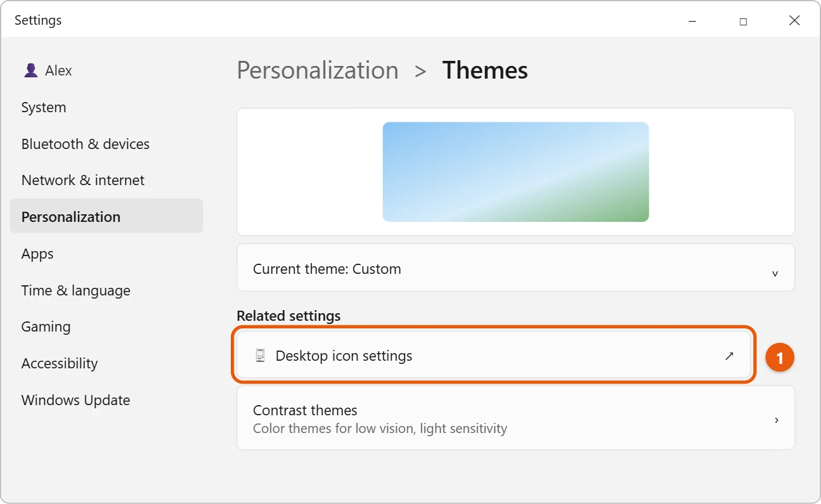This screenshot has width=821, height=504.
Task: Click the low vision, light sensitivity description
Action: [380, 429]
